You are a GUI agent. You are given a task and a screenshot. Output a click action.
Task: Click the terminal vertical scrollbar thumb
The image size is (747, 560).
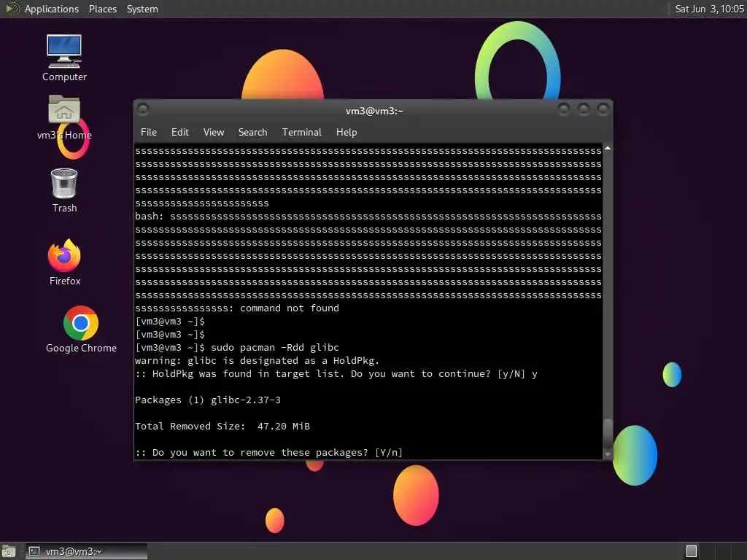click(x=608, y=433)
